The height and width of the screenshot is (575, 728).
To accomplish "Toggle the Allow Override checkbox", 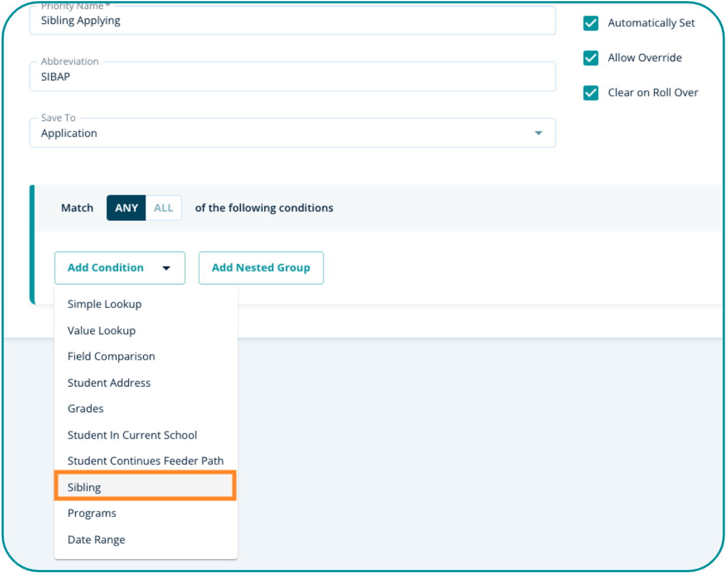I will tap(590, 58).
